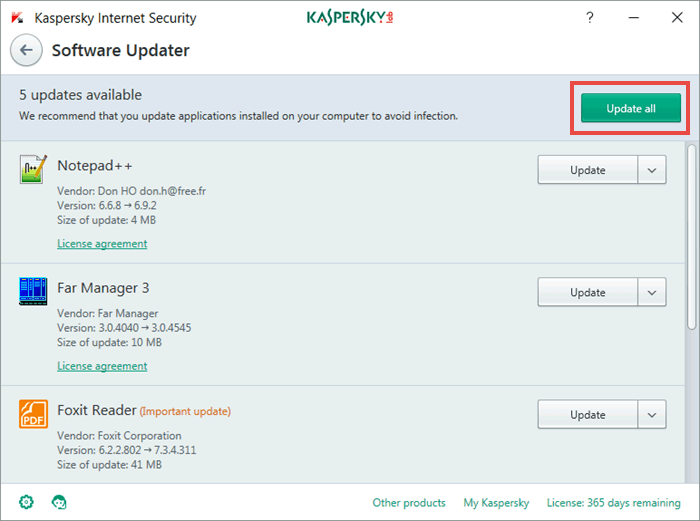The width and height of the screenshot is (700, 521).
Task: Click 'Vendor: Foxit Corporation' text
Action: [119, 436]
